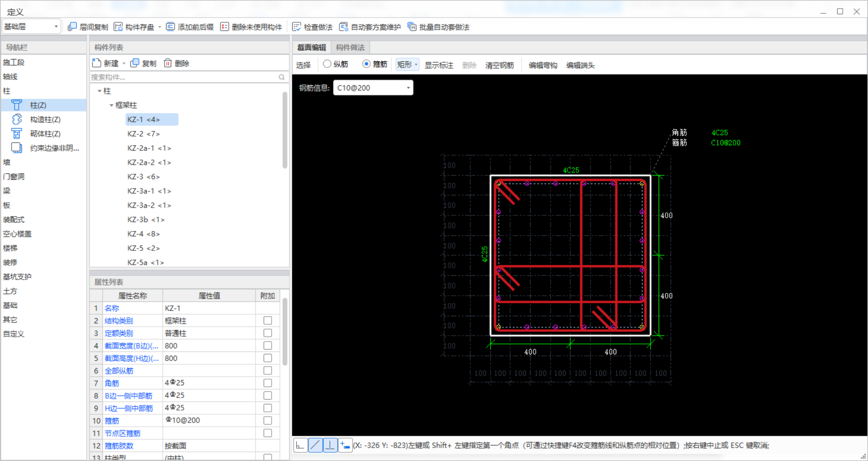Switch to the 截面编辑 tab
Viewport: 868px width, 461px height.
coord(312,47)
